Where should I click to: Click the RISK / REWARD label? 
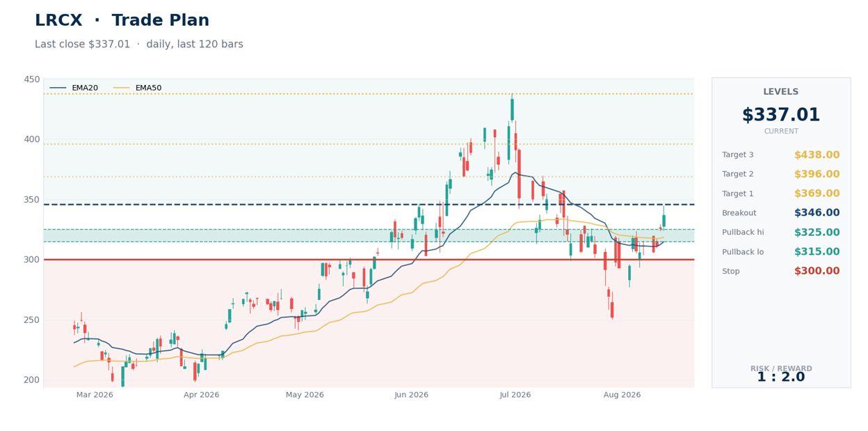coord(781,369)
